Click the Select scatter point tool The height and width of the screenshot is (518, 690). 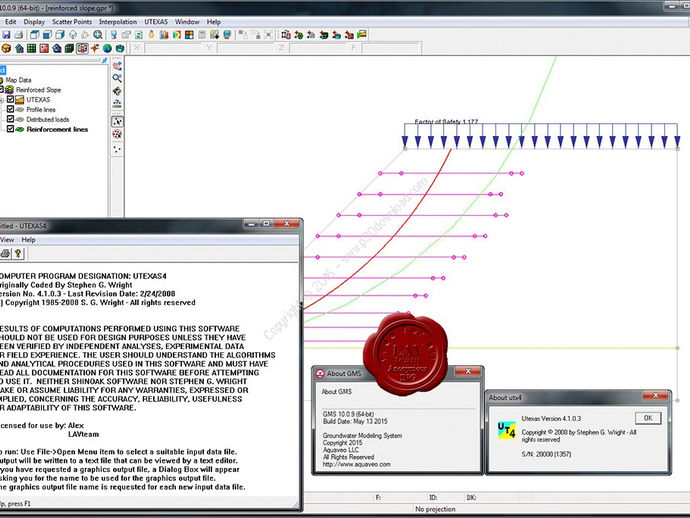[117, 121]
